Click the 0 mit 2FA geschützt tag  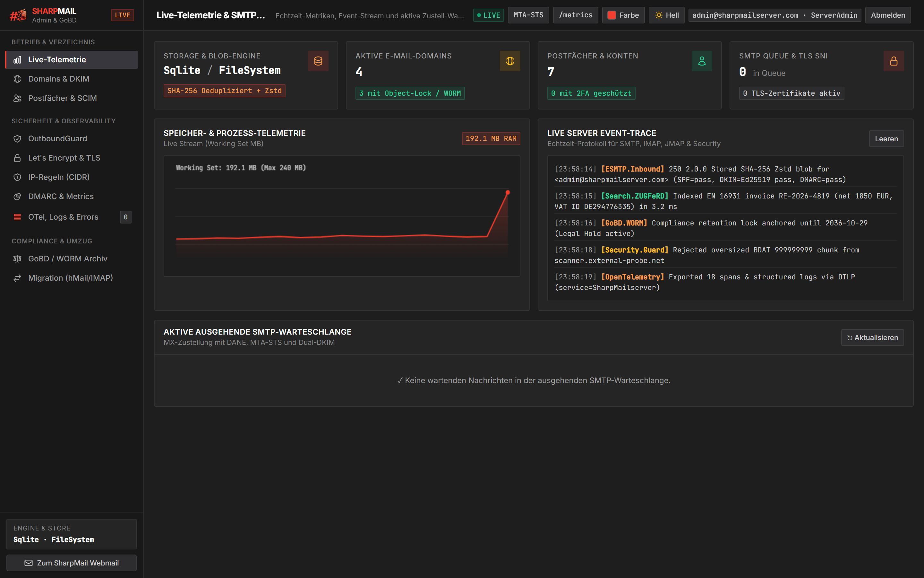[x=591, y=93]
